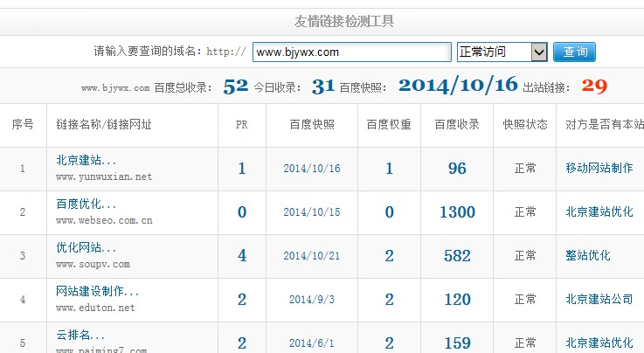This screenshot has width=644, height=353.
Task: Open the 优化网站... link name
Action: [x=86, y=248]
